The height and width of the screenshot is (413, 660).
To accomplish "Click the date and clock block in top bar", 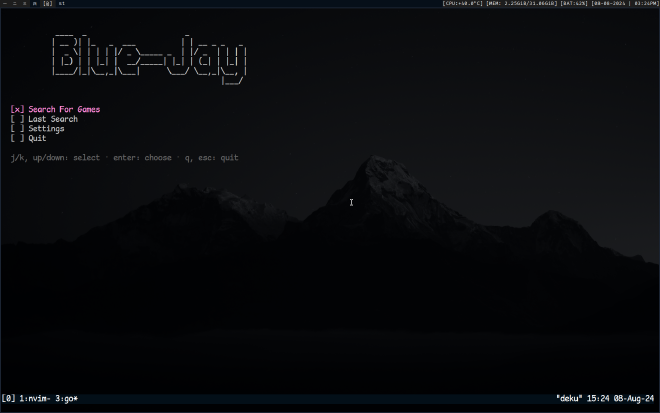I will click(625, 3).
